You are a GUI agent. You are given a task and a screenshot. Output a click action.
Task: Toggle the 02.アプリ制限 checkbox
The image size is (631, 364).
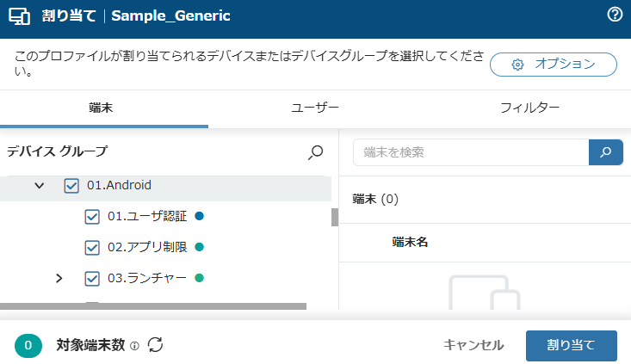(x=92, y=247)
